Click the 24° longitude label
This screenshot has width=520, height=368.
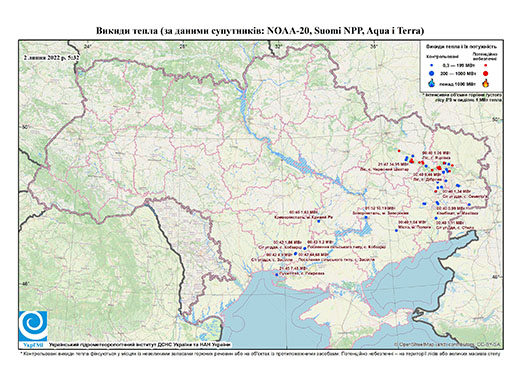click(x=87, y=47)
